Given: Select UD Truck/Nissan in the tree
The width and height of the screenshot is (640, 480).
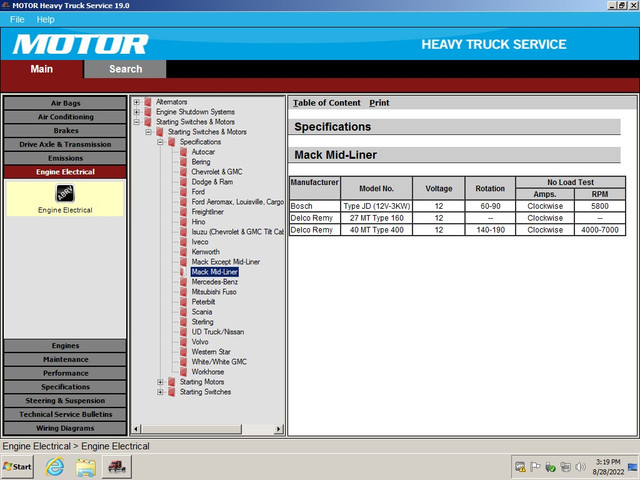Looking at the screenshot, I should [218, 332].
